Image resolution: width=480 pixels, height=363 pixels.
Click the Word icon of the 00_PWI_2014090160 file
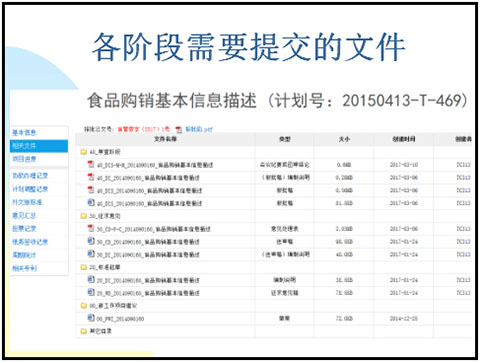(x=91, y=318)
